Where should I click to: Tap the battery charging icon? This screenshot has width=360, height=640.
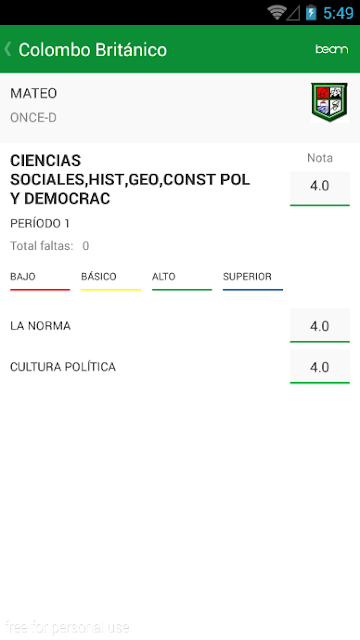click(x=311, y=12)
